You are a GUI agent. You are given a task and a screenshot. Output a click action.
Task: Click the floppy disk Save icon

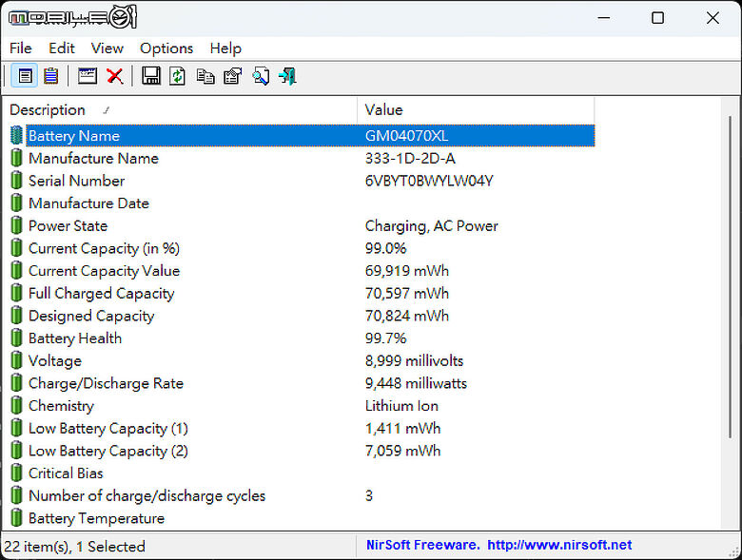pos(151,76)
